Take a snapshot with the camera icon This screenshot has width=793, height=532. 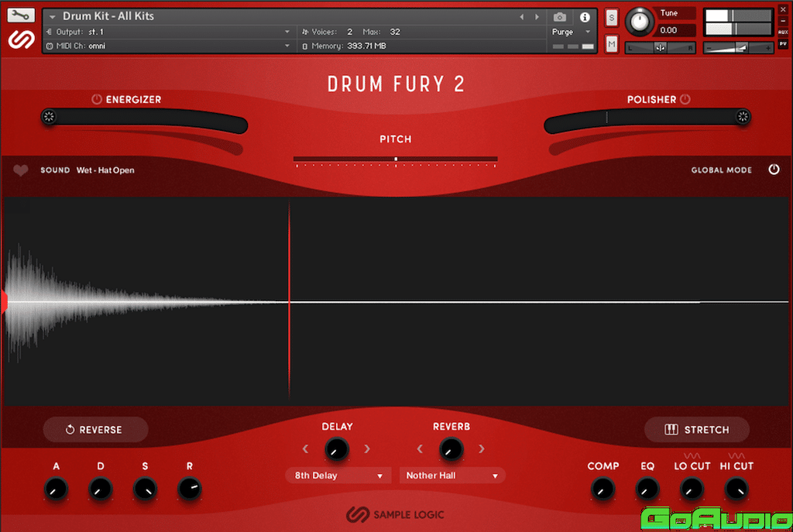pos(559,17)
